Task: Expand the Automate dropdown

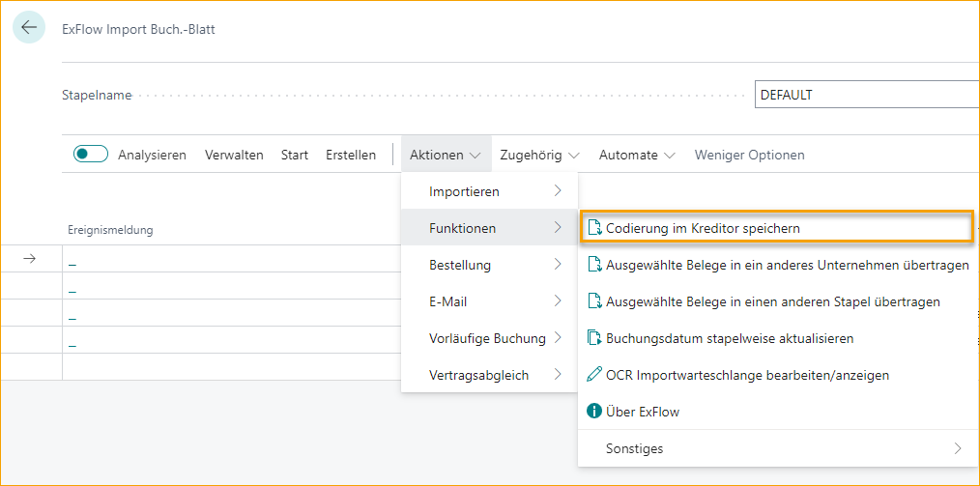Action: [638, 155]
